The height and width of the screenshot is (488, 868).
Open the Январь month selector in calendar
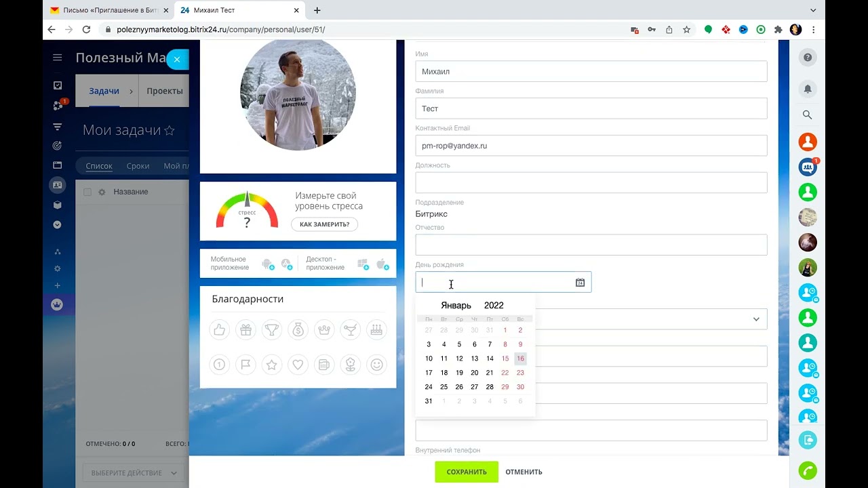tap(456, 306)
